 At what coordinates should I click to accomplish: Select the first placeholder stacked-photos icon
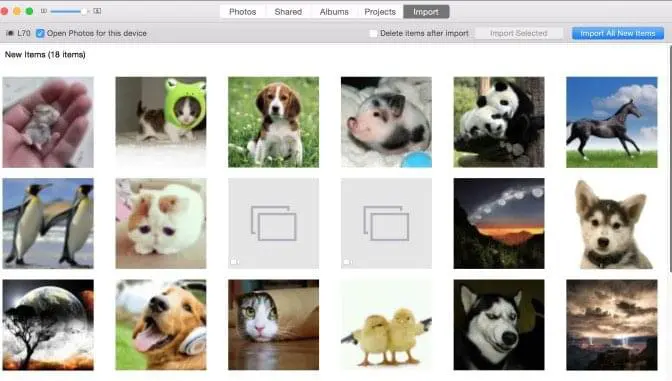click(273, 223)
